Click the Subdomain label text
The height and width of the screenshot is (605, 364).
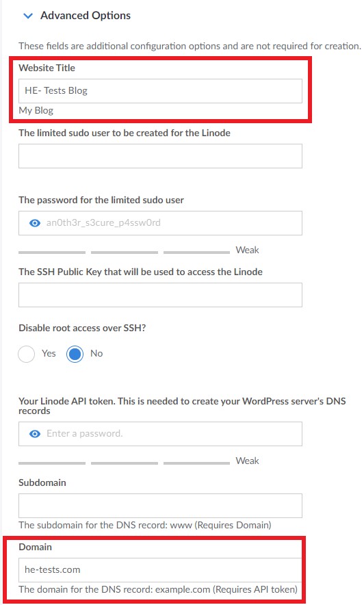pyautogui.click(x=42, y=482)
